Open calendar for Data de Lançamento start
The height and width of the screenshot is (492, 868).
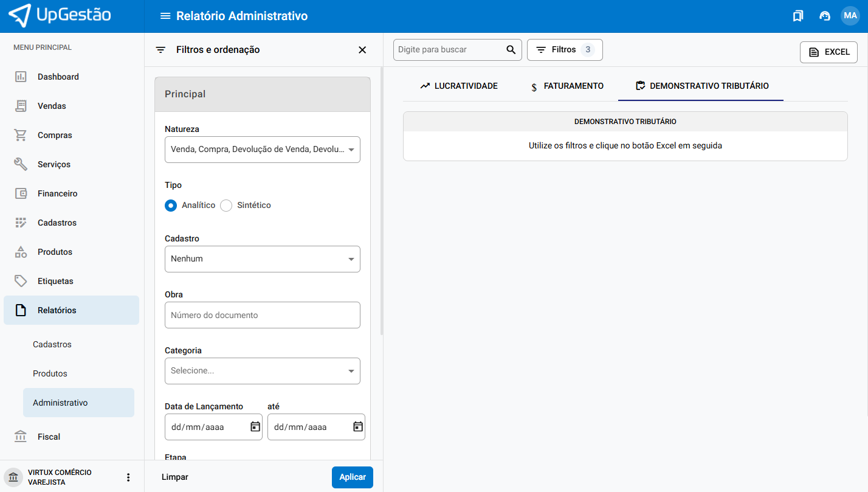click(255, 427)
